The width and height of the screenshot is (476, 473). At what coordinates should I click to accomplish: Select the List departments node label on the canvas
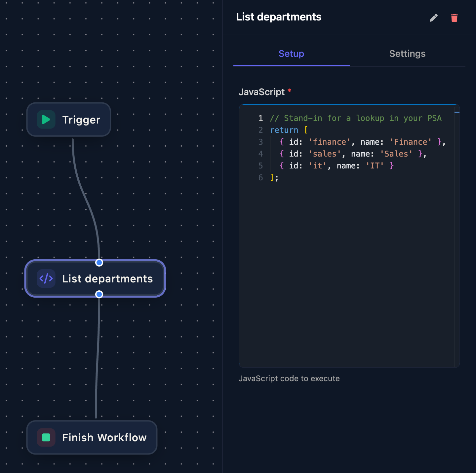(x=107, y=279)
